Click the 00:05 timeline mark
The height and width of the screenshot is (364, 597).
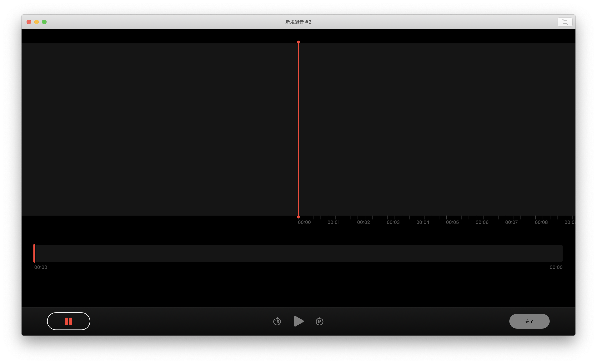[452, 222]
